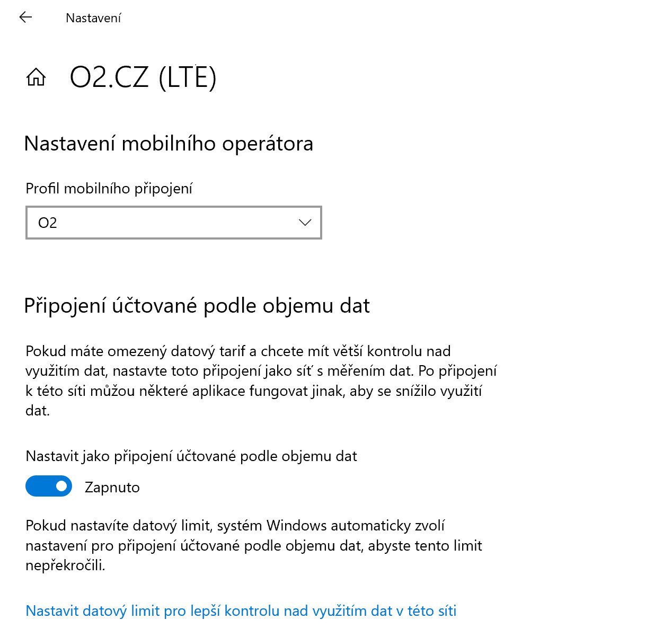Click the white knob of the switch
Image resolution: width=672 pixels, height=637 pixels.
point(61,486)
